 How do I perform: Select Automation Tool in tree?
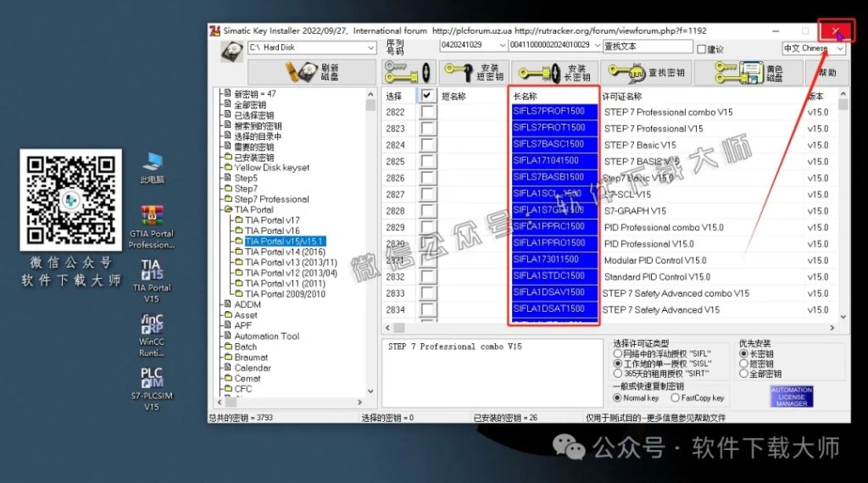(x=267, y=336)
